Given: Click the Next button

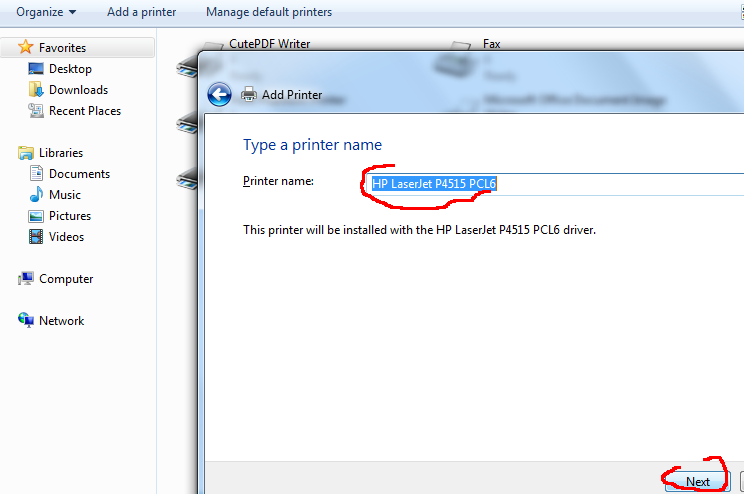Looking at the screenshot, I should point(698,482).
